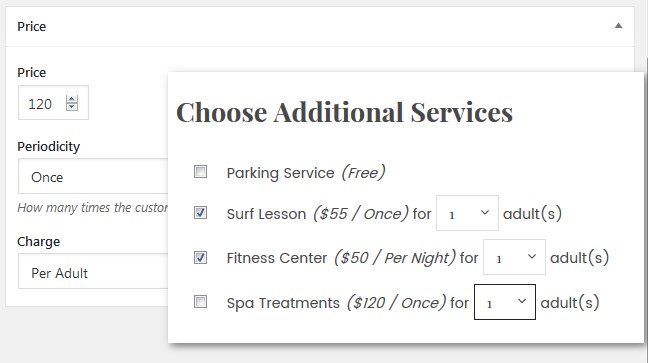648x363 pixels.
Task: Open the Spa Treatments adults count dropdown
Action: pyautogui.click(x=505, y=302)
